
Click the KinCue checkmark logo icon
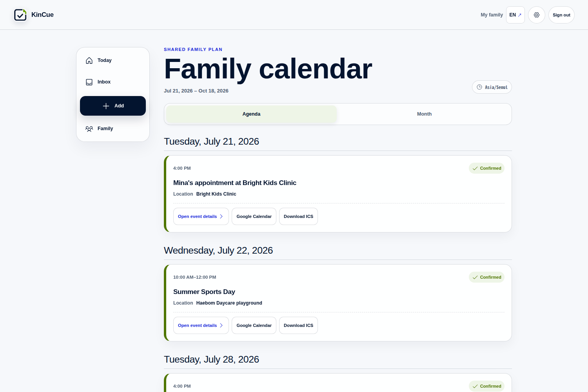(x=20, y=15)
